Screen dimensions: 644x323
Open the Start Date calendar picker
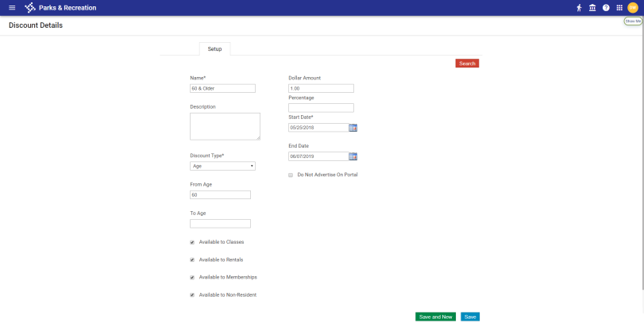tap(353, 127)
